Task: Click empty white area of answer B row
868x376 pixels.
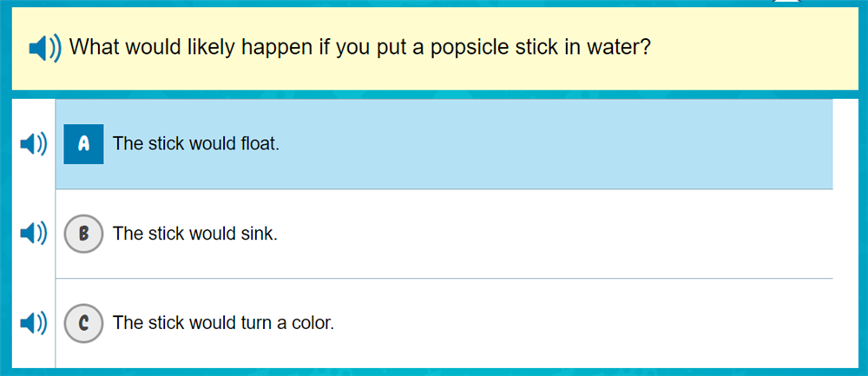Action: point(556,234)
